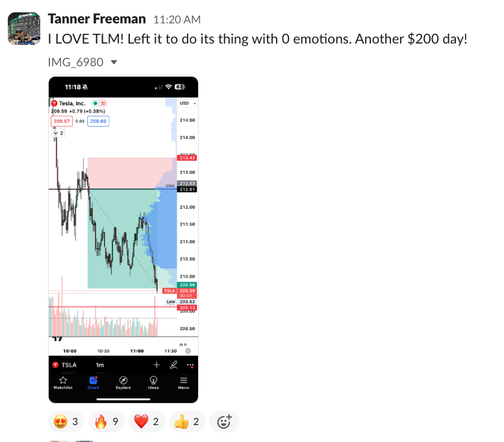Click the blue 209.60 buy price button
The width and height of the screenshot is (504, 442).
click(x=99, y=121)
